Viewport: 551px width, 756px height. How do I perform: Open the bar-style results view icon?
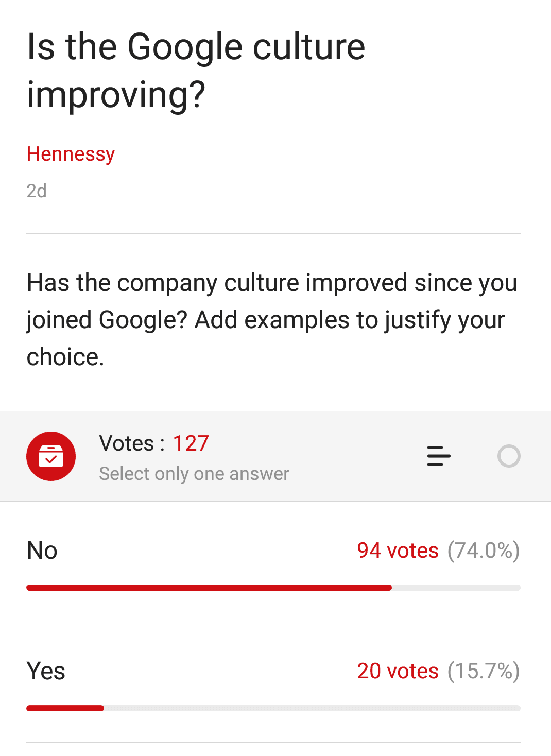pos(439,456)
